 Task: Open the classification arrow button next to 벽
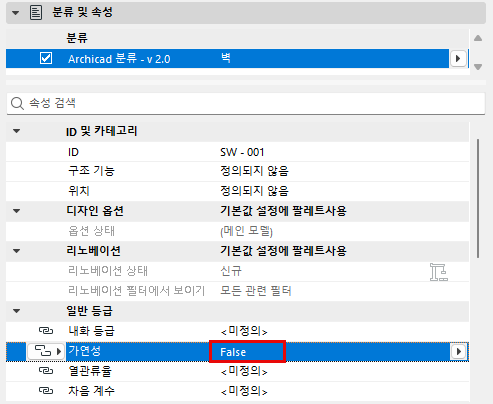[x=458, y=59]
